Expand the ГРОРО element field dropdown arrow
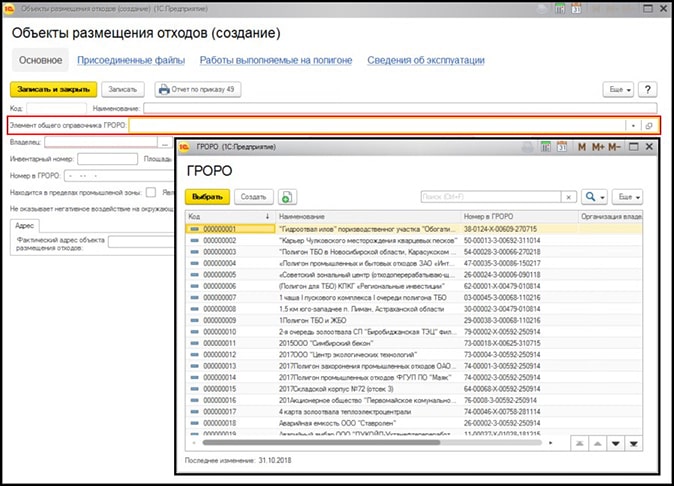674x486 pixels. pyautogui.click(x=632, y=125)
